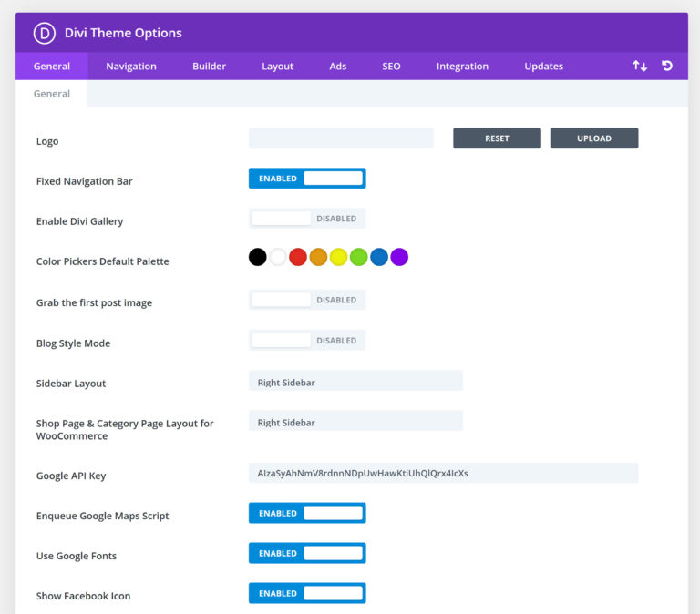This screenshot has height=614, width=700.
Task: Click the Blog Style Mode label
Action: [x=73, y=343]
